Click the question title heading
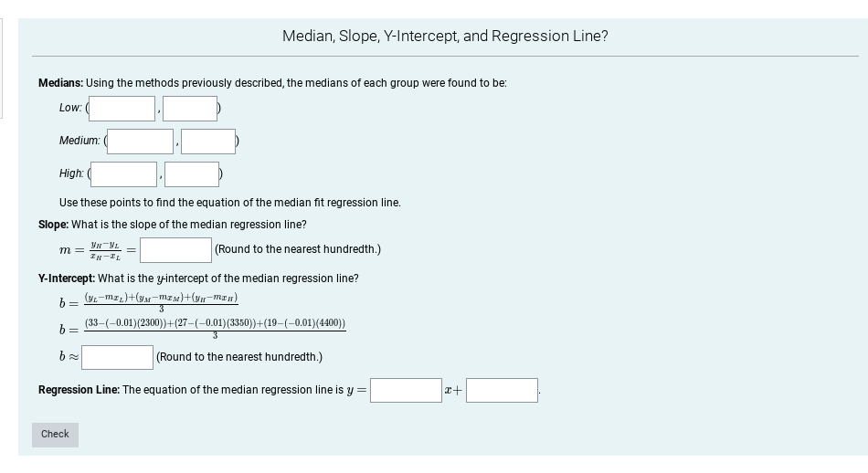868x473 pixels. (445, 37)
